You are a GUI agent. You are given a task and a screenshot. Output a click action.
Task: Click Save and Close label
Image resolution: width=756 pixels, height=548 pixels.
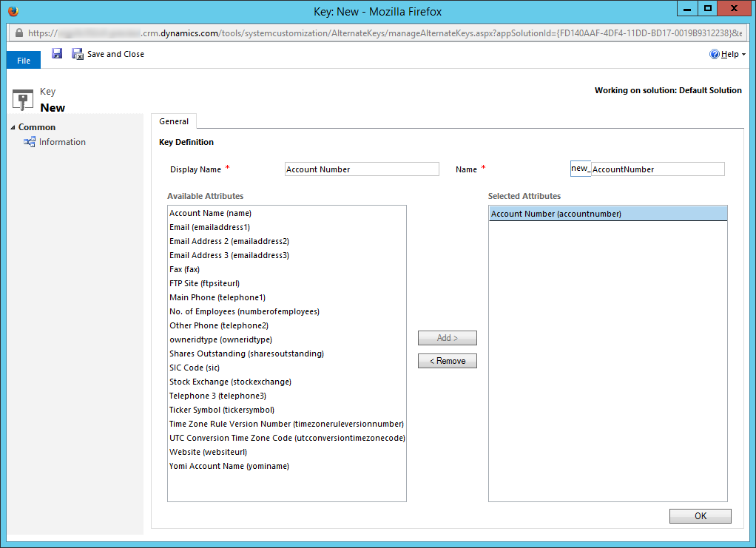point(115,53)
